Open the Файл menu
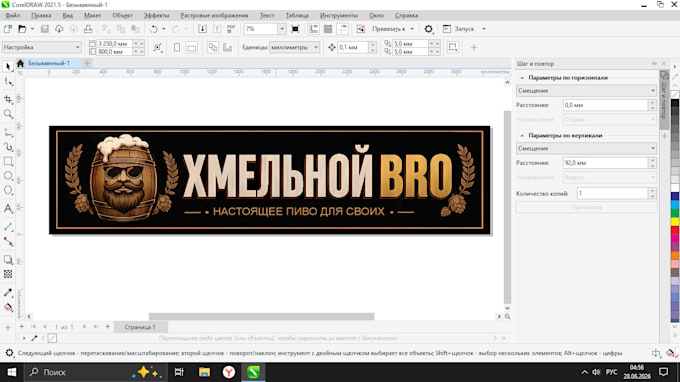Viewport: 680px width, 382px height. [13, 15]
